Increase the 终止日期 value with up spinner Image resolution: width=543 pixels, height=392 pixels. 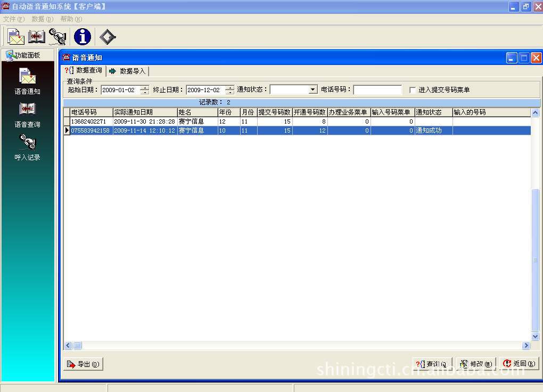click(x=229, y=88)
